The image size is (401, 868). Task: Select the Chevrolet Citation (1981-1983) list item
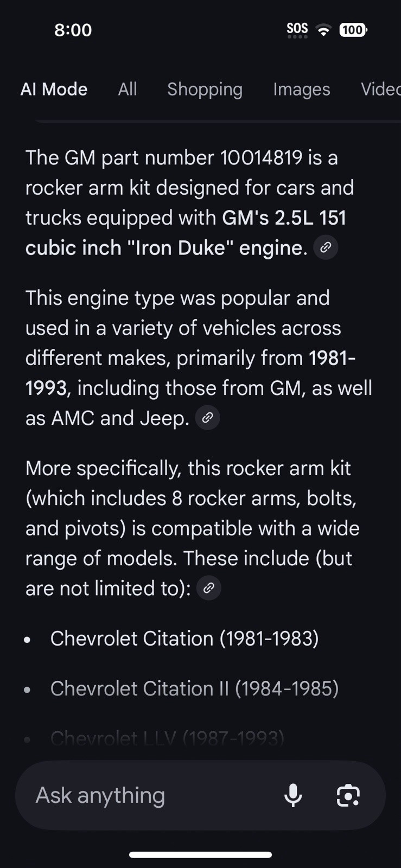click(184, 639)
